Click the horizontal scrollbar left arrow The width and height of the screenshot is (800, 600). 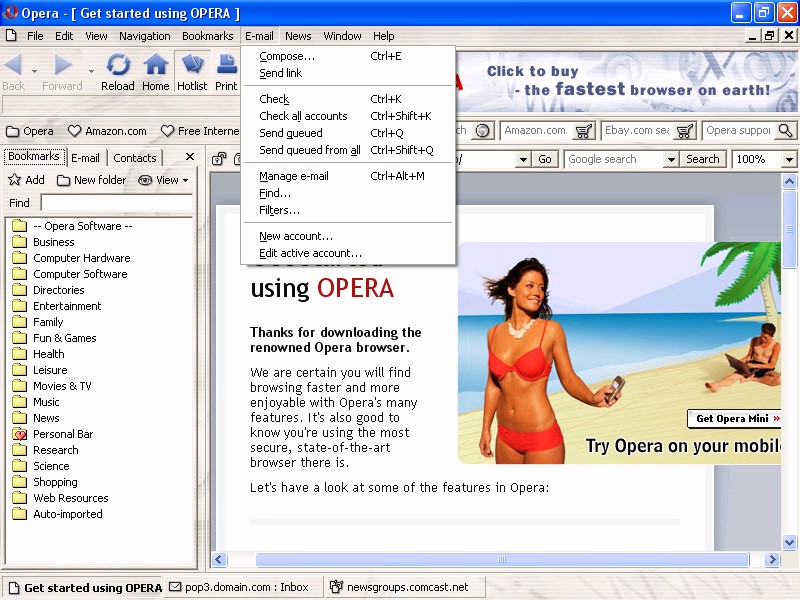point(219,560)
